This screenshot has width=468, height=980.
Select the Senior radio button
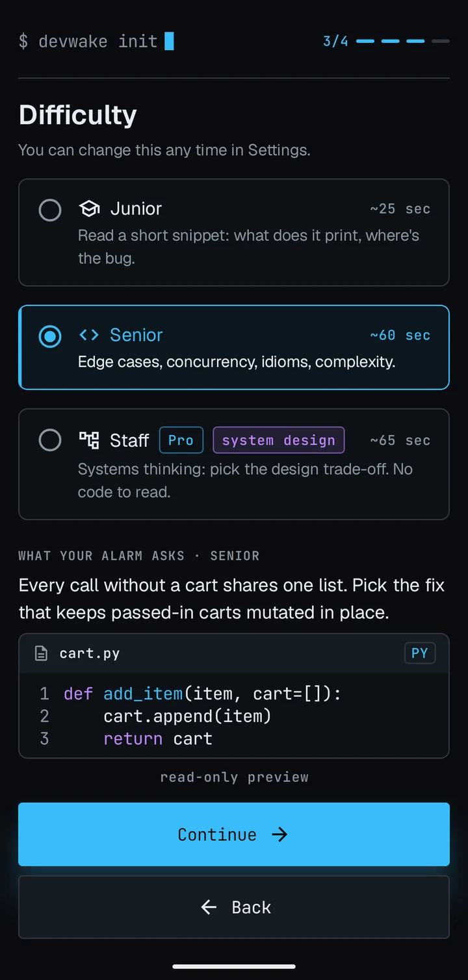(x=50, y=336)
